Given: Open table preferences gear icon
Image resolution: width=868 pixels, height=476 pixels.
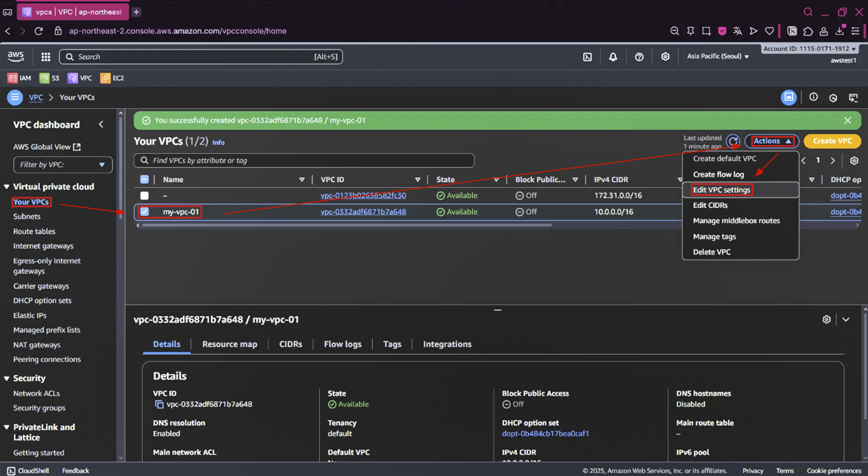Looking at the screenshot, I should [854, 161].
